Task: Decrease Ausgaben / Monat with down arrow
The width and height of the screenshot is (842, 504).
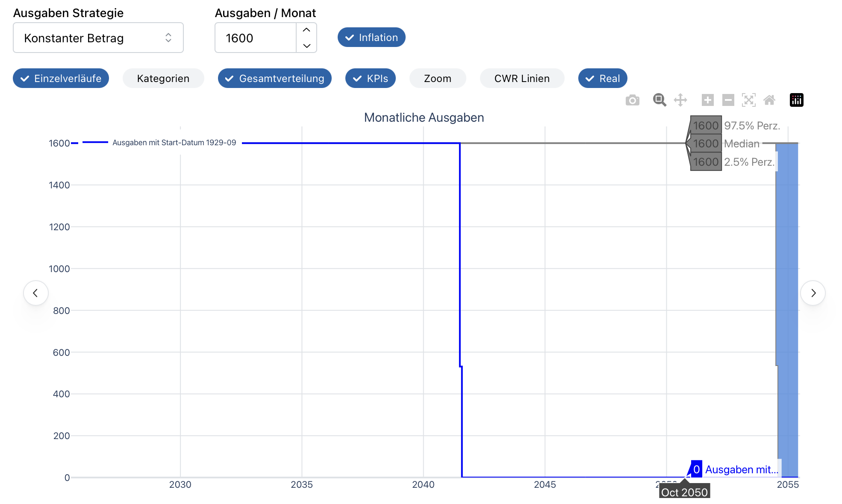Action: point(306,45)
